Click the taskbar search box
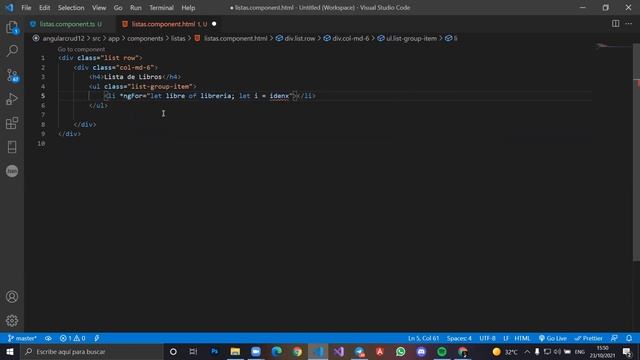The width and height of the screenshot is (640, 360). coord(92,351)
